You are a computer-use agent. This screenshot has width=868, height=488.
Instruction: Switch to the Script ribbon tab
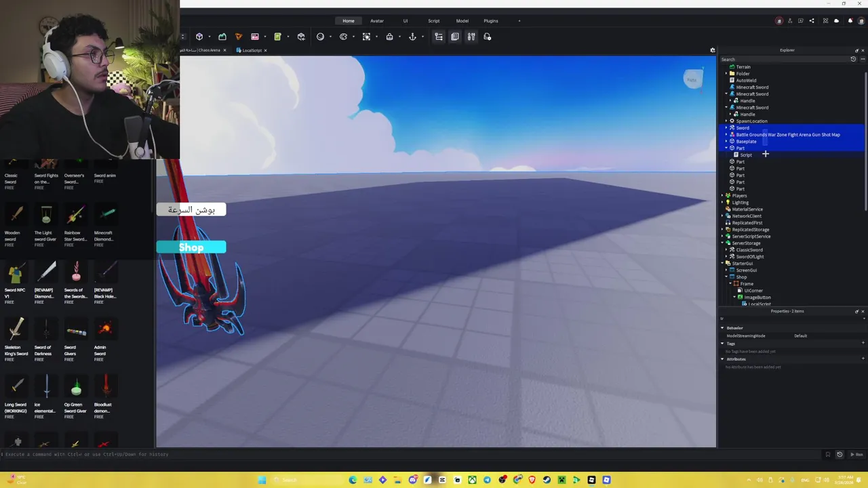click(434, 21)
